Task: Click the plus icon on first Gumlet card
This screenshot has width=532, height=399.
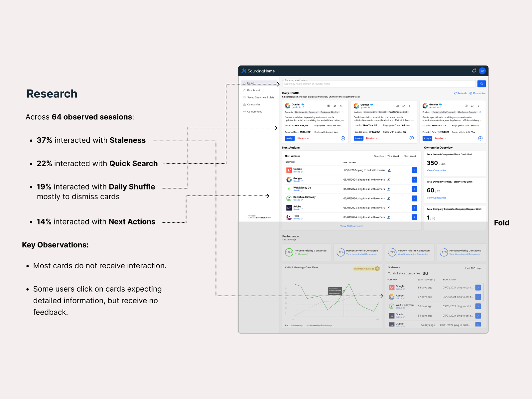Action: [x=343, y=138]
